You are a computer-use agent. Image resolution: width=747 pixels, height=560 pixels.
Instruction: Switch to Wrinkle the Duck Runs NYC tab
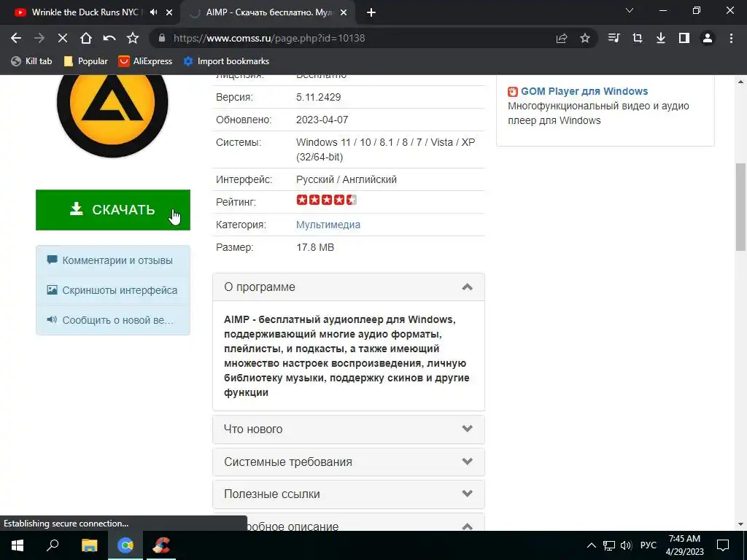pyautogui.click(x=85, y=12)
